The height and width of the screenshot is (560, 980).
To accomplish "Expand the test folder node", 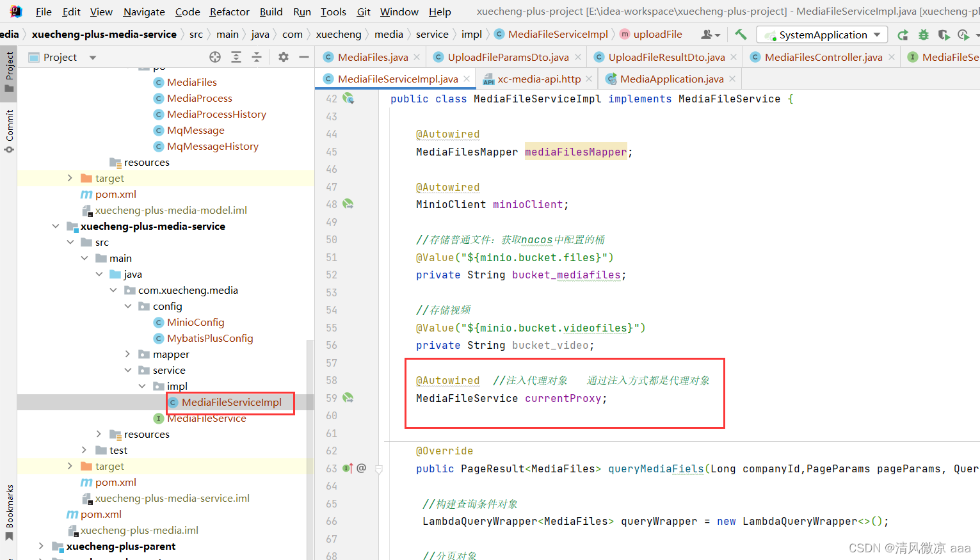I will [84, 450].
